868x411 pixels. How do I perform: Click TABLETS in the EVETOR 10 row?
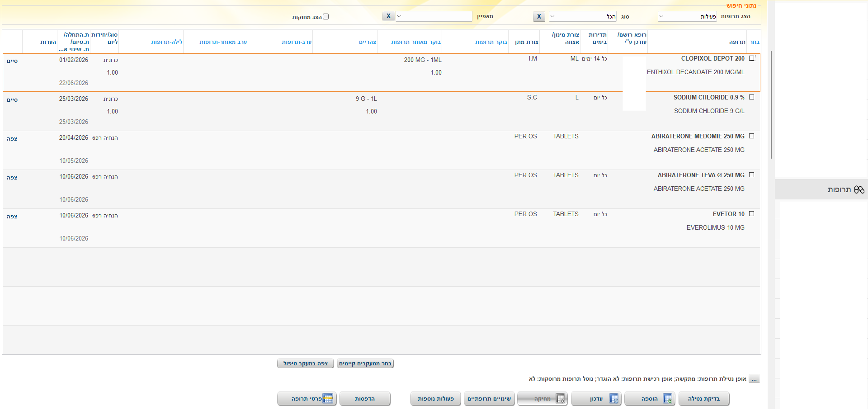566,214
